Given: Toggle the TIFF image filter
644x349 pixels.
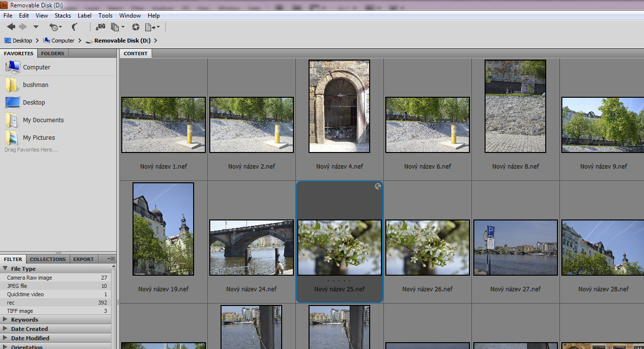Looking at the screenshot, I should click(x=56, y=311).
